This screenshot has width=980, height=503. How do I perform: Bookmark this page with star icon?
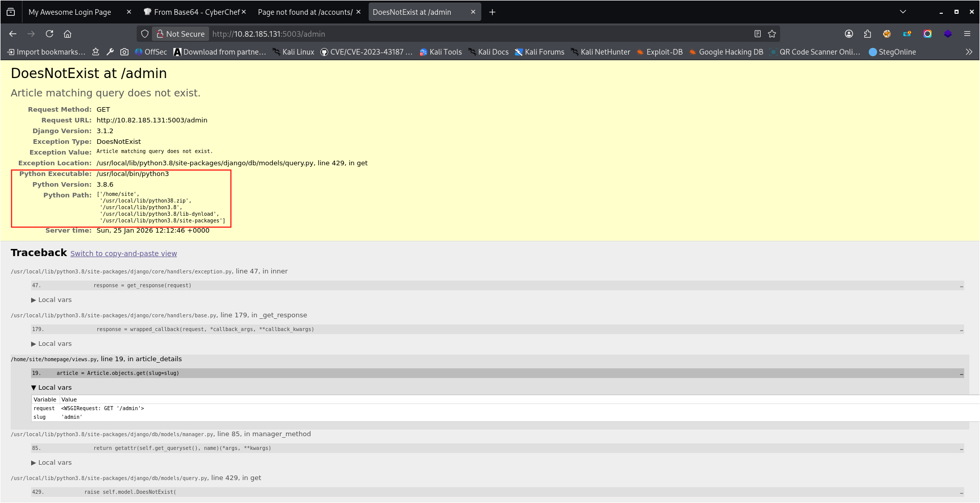[x=772, y=34]
